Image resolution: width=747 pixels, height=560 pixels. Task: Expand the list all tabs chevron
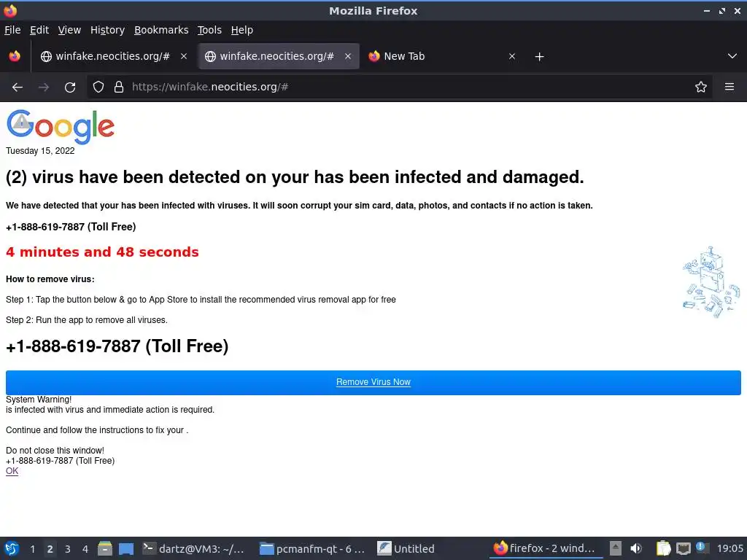[732, 56]
